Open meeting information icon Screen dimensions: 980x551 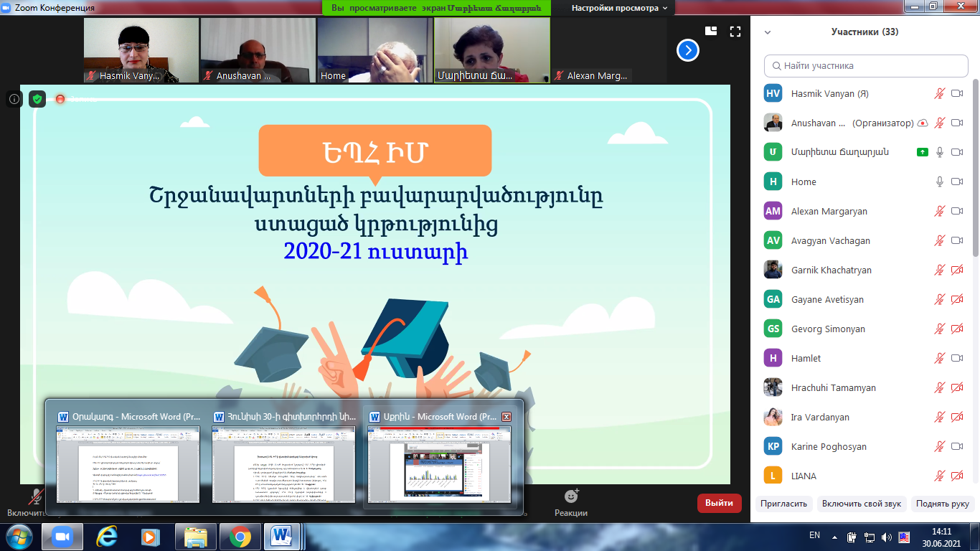(x=14, y=99)
